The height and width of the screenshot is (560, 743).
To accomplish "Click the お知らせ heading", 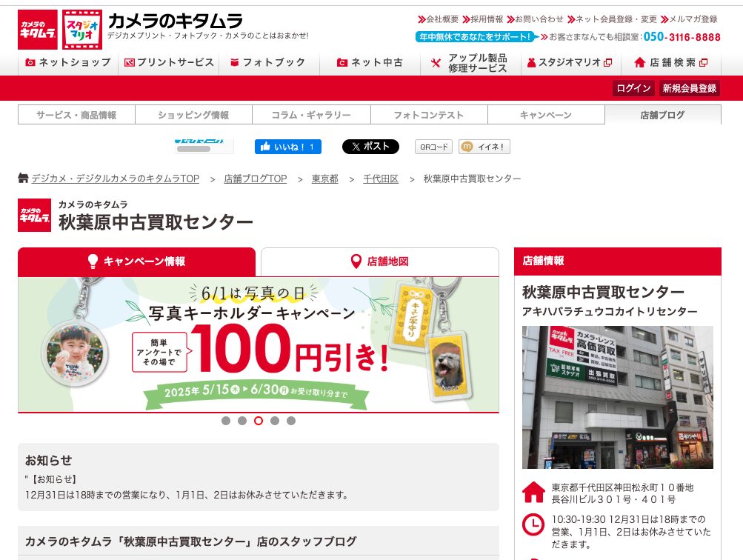I will click(49, 460).
